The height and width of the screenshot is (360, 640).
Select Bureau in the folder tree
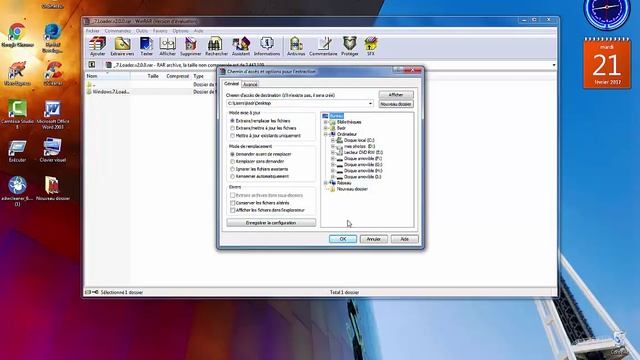pyautogui.click(x=337, y=116)
